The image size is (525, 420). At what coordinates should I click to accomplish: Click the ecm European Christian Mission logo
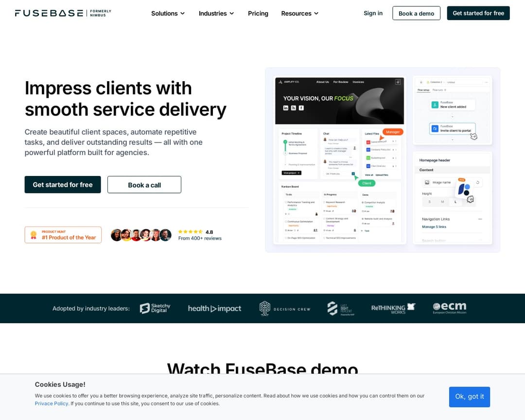[449, 308]
